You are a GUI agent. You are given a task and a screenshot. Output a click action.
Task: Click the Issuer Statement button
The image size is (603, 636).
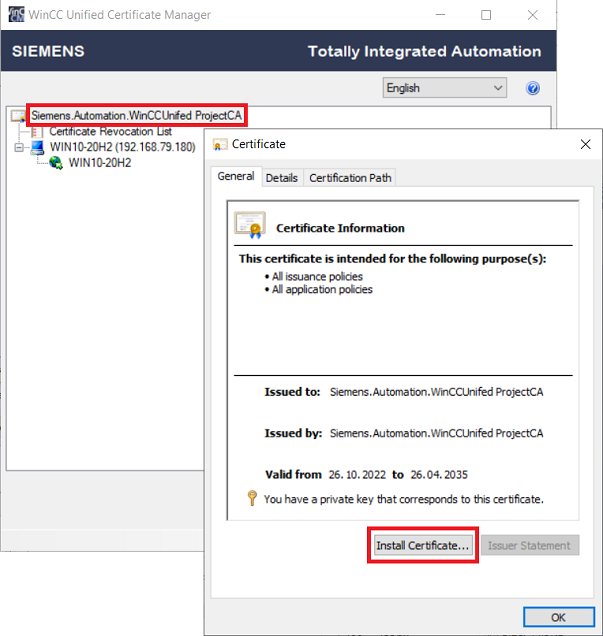tap(529, 545)
